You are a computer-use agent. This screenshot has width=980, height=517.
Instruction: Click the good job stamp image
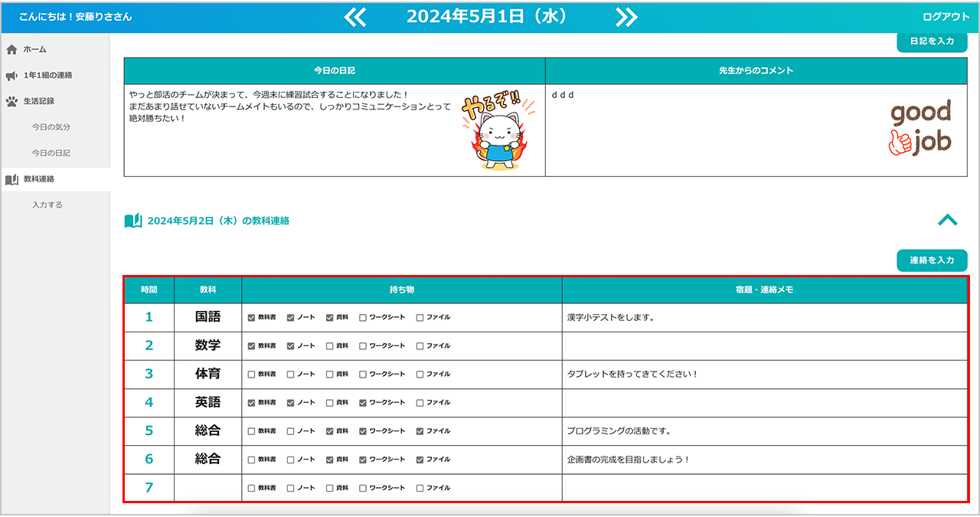(x=920, y=128)
